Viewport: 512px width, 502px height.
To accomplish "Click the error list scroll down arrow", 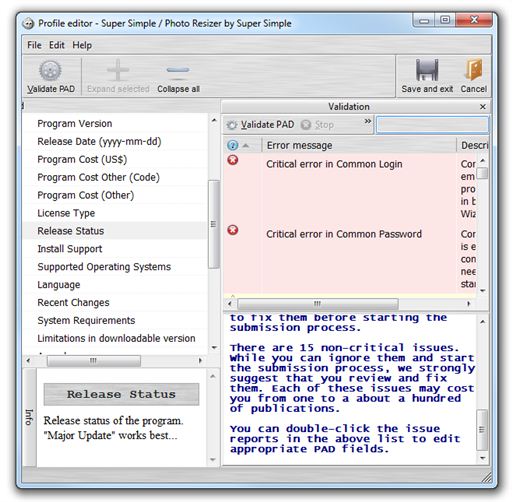I will [x=482, y=291].
